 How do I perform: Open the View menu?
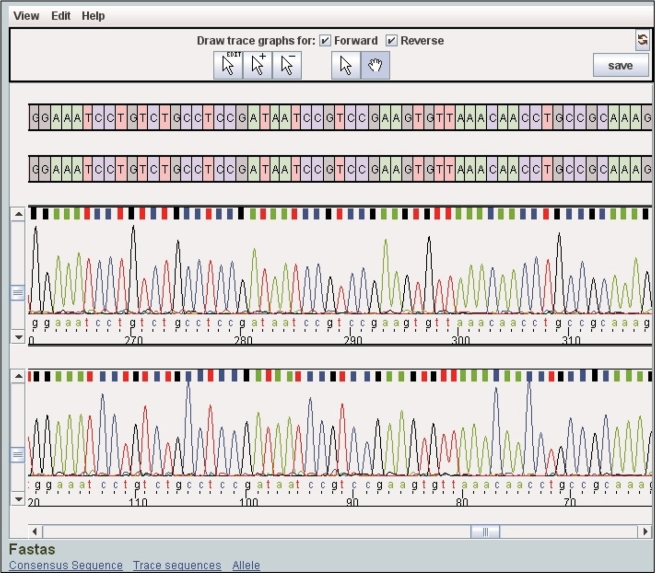pyautogui.click(x=27, y=16)
